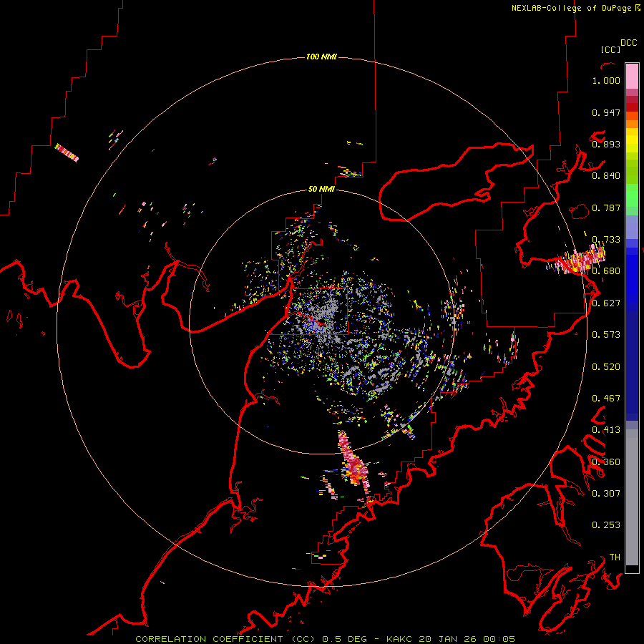Click the striped echo bar in upper left
The height and width of the screenshot is (644, 644).
pos(67,152)
